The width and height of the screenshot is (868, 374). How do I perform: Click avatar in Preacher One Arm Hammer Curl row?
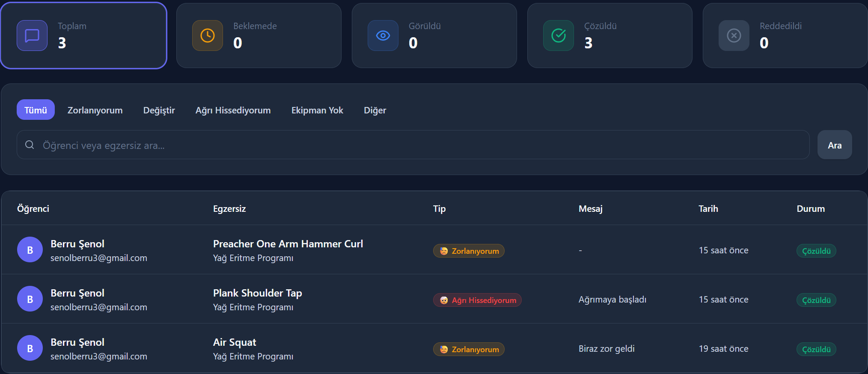(30, 249)
